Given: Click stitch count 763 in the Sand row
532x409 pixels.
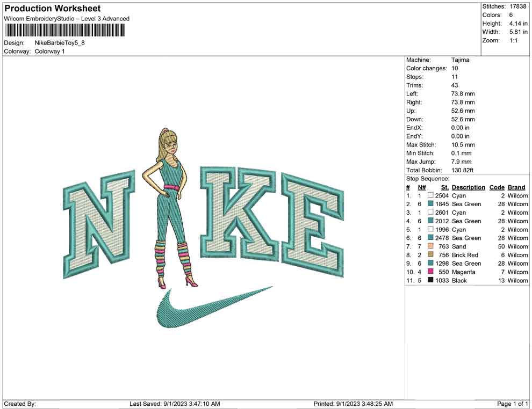Looking at the screenshot, I should point(443,247).
